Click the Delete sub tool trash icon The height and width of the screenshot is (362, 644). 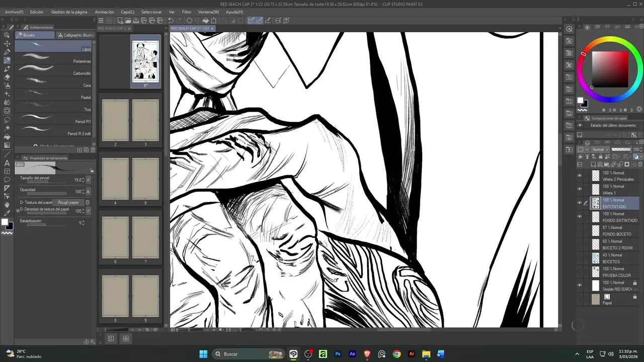tap(93, 150)
